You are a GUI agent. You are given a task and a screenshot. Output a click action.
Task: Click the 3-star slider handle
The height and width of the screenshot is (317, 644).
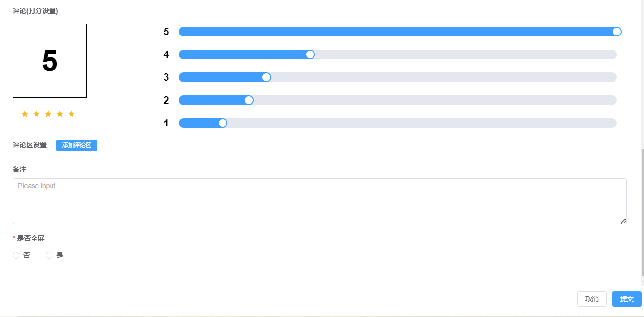(x=266, y=77)
